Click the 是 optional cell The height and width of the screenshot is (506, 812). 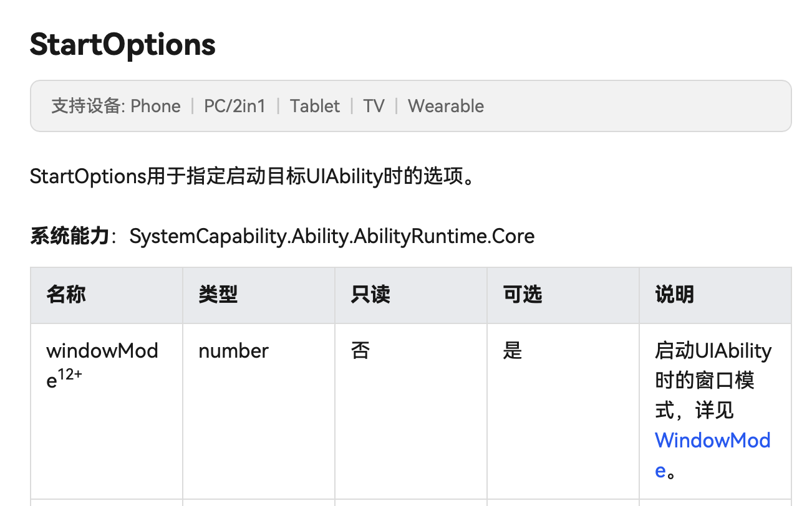click(x=513, y=351)
